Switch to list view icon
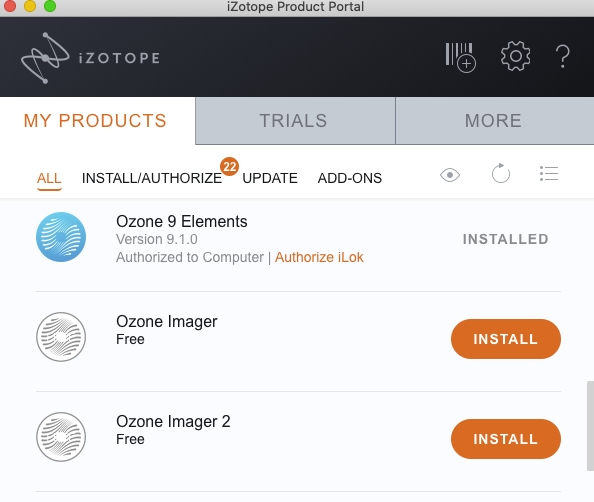Viewport: 594px width, 502px height. point(549,174)
